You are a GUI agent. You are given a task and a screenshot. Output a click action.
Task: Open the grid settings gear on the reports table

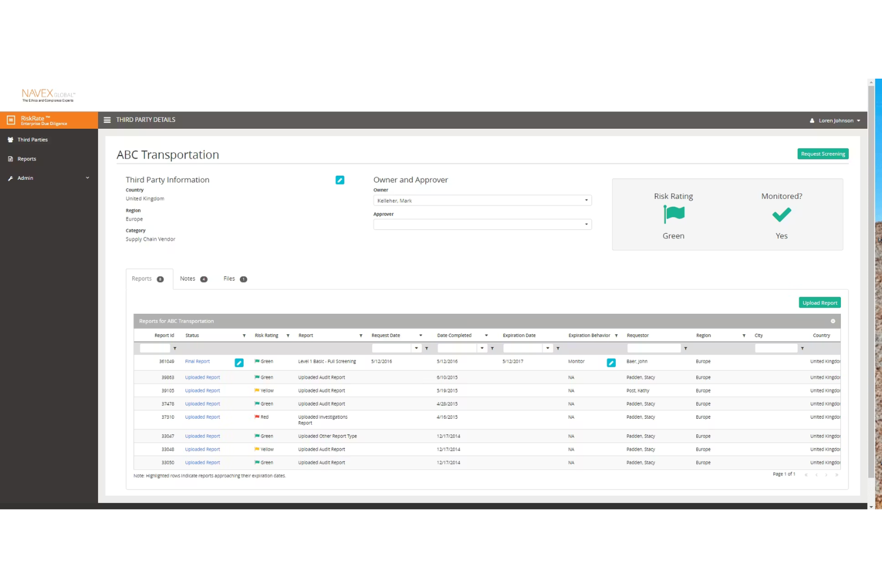(833, 321)
